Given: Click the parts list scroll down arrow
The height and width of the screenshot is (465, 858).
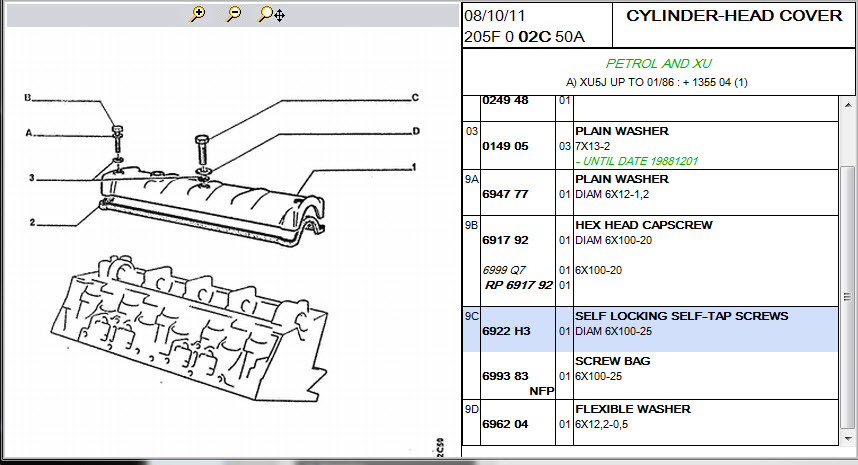Looking at the screenshot, I should click(x=848, y=438).
